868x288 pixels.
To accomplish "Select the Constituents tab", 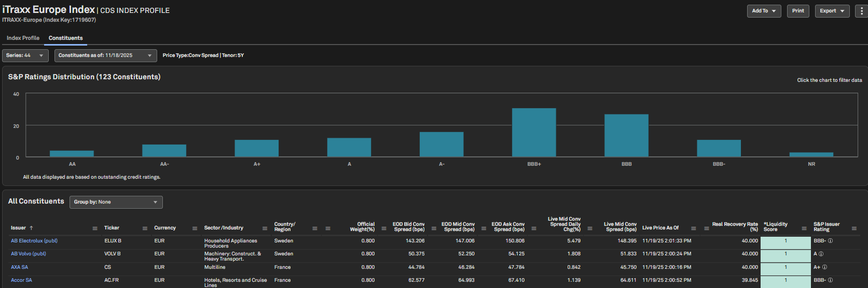I will (x=65, y=38).
